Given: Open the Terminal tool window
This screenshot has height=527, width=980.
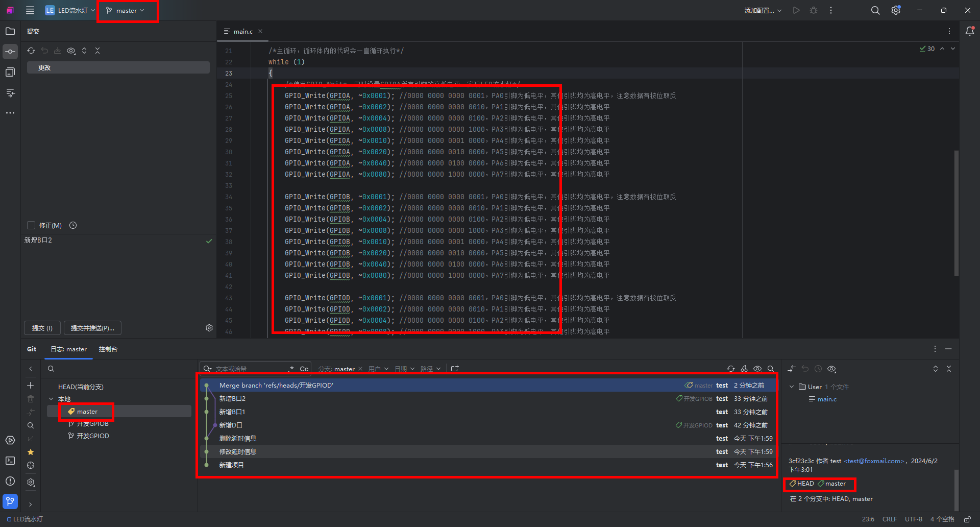Looking at the screenshot, I should pyautogui.click(x=10, y=461).
